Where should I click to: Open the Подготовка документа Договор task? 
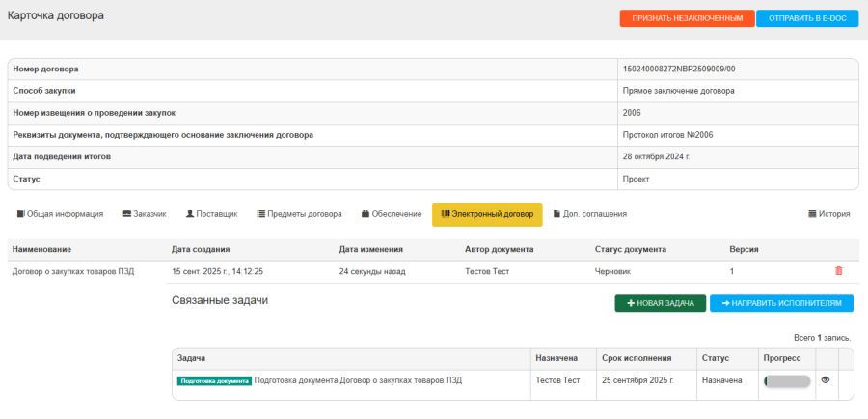click(x=358, y=380)
